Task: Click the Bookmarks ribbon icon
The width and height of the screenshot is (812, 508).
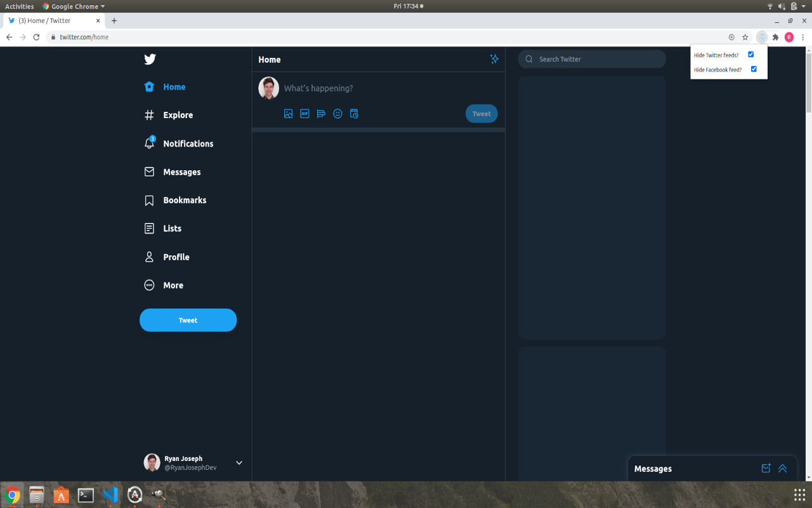Action: (x=149, y=200)
